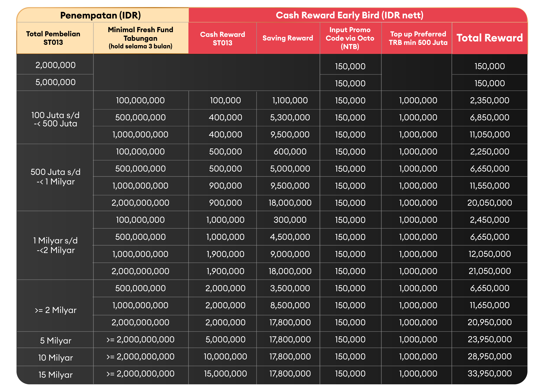The width and height of the screenshot is (544, 392).
Task: Click promo code '150,000' in 2,000,000 row
Action: pyautogui.click(x=350, y=66)
